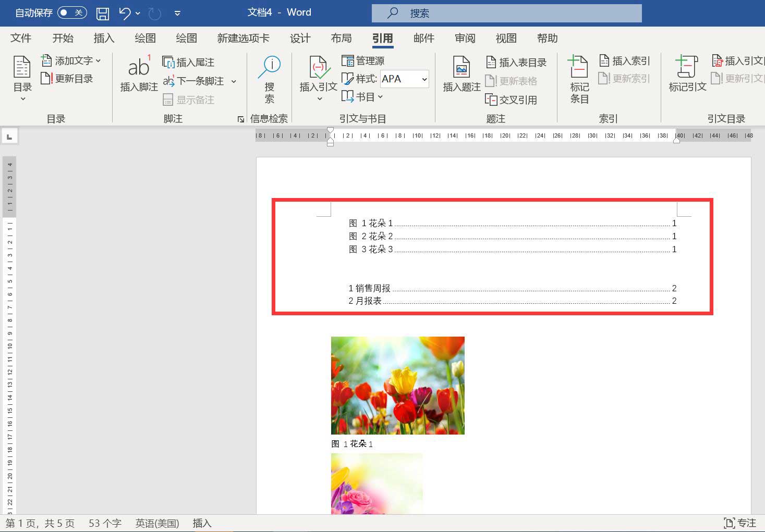
Task: Click the Save disk icon
Action: [x=103, y=13]
